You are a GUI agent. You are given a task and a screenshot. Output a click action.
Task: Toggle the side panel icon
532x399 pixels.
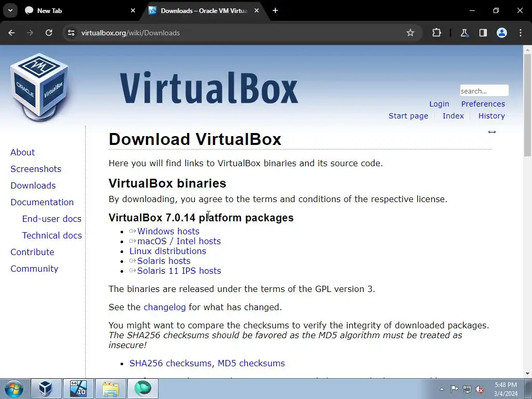tap(483, 33)
